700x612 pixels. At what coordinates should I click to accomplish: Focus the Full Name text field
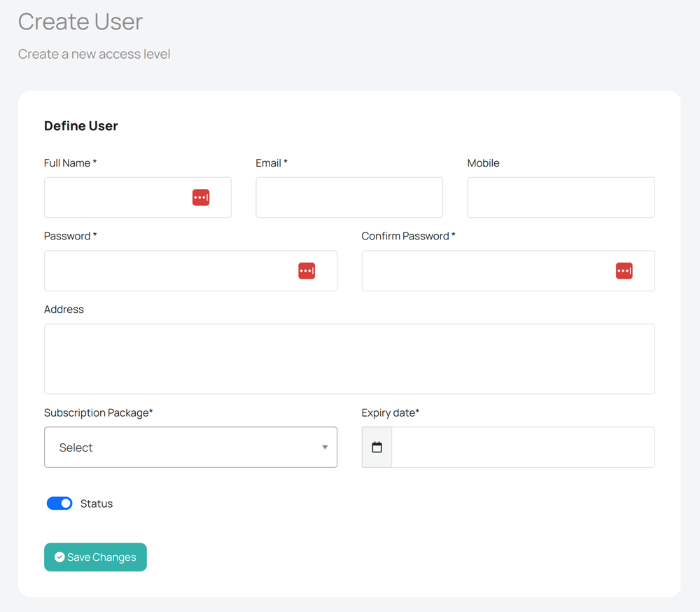click(x=115, y=197)
